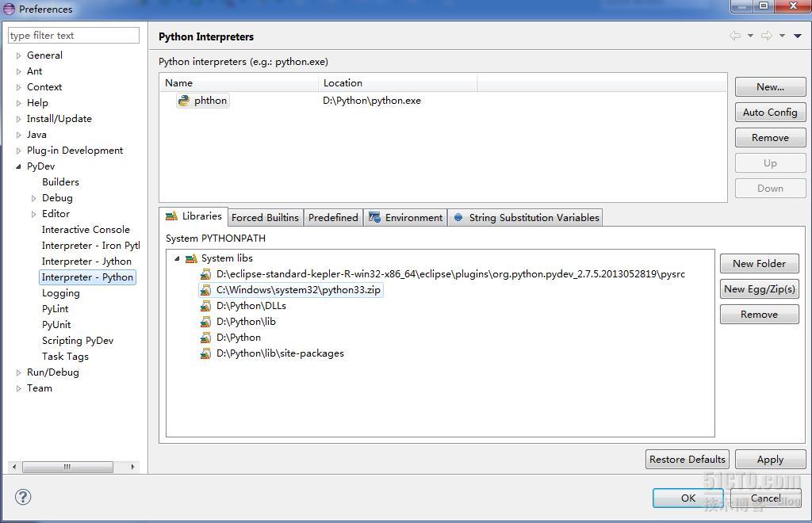The height and width of the screenshot is (523, 812).
Task: Expand the Java preferences node
Action: [x=19, y=135]
